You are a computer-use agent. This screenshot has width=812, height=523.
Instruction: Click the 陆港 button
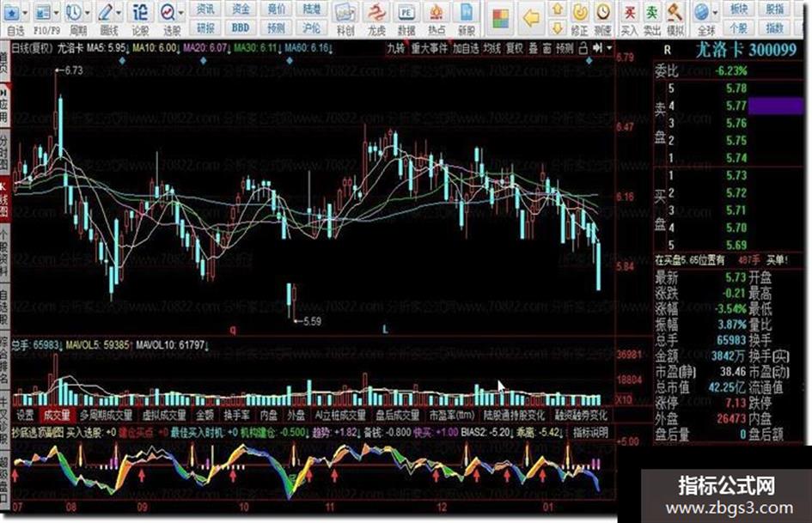(312, 9)
